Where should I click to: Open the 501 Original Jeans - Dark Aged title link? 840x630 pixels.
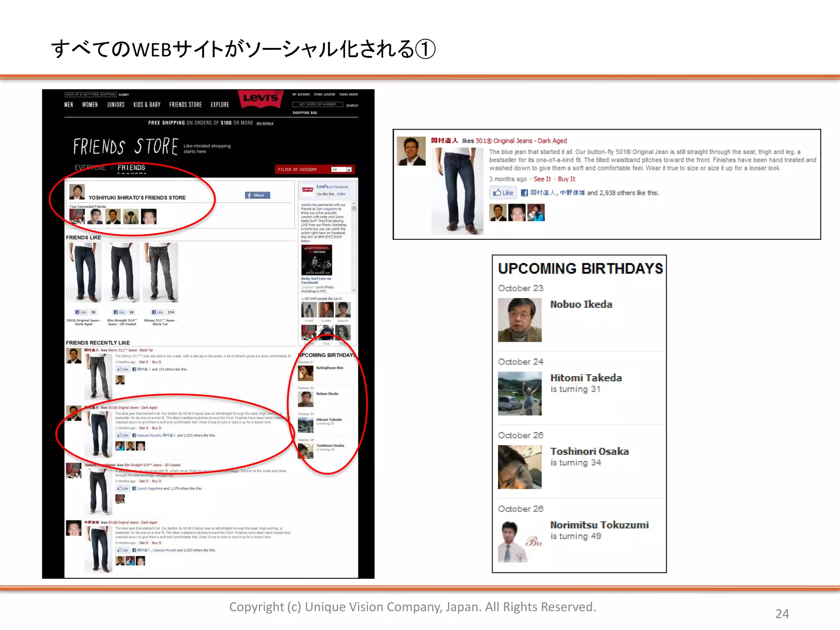521,141
